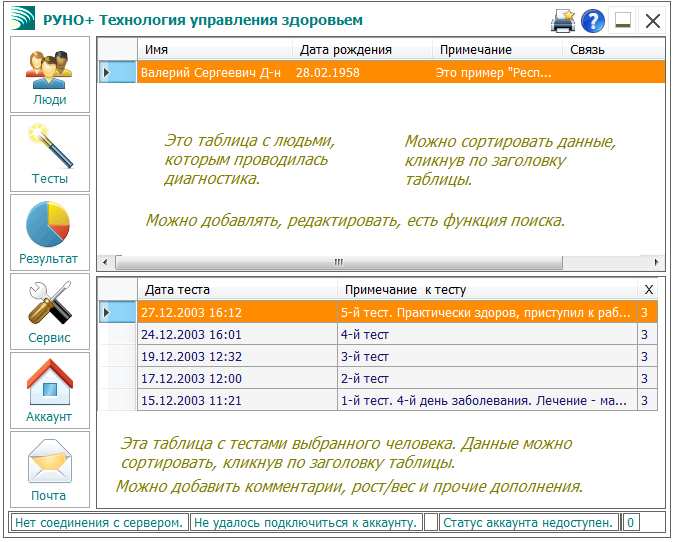Click right scroll arrow of people table
This screenshot has height=542, width=674.
point(656,262)
